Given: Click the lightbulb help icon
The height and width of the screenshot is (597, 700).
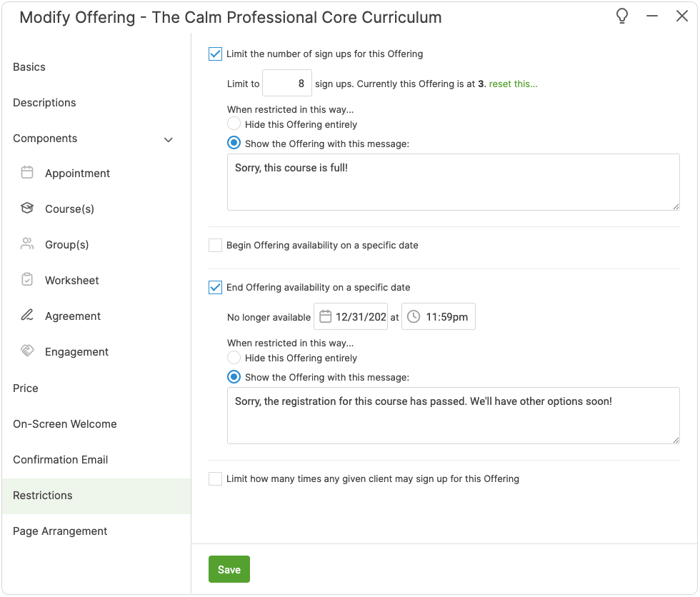Looking at the screenshot, I should click(x=622, y=16).
